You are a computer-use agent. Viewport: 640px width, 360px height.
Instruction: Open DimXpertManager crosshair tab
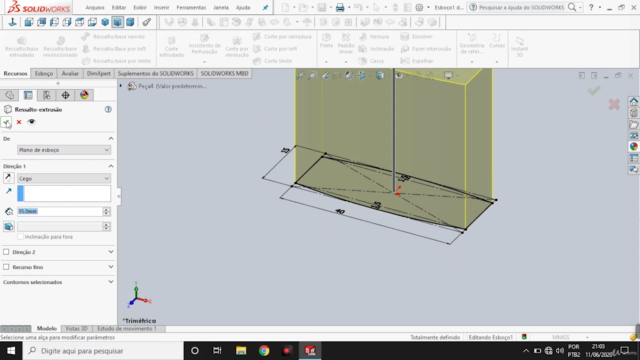pos(65,95)
